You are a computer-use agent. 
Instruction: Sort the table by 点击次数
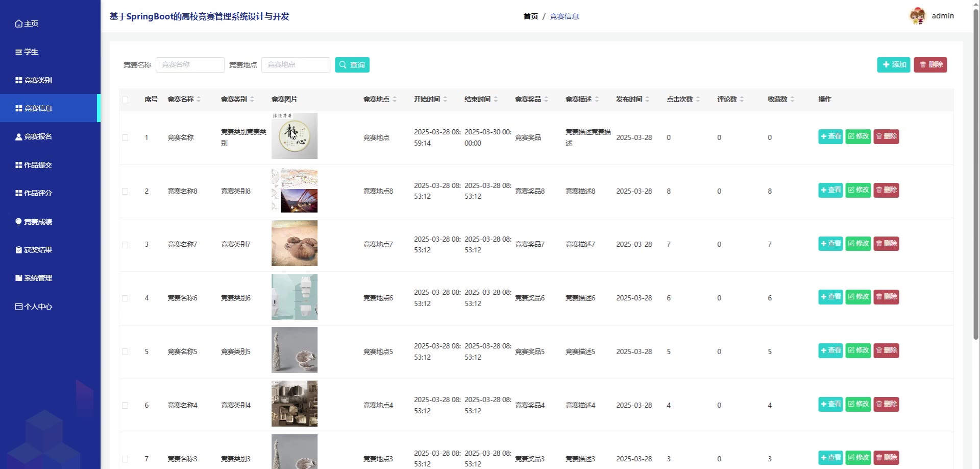tap(698, 99)
